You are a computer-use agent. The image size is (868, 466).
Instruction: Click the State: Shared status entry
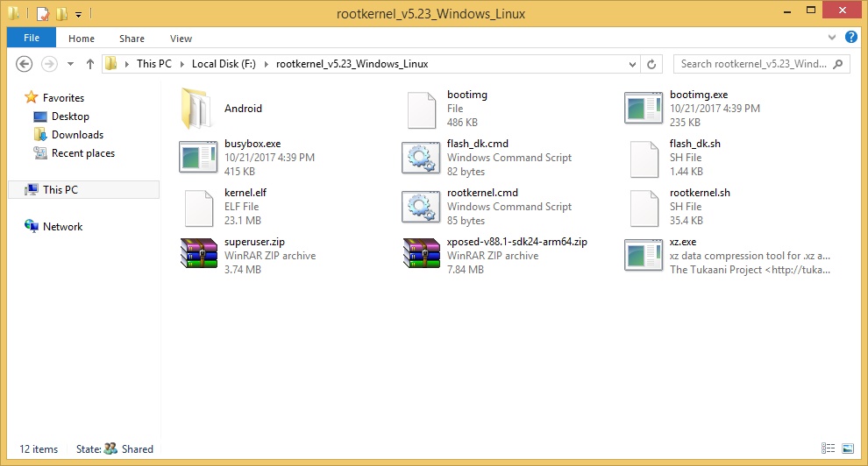[115, 448]
